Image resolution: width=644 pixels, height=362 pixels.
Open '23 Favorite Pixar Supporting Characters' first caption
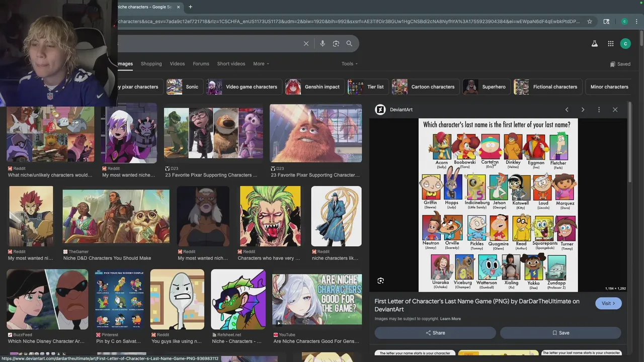coord(211,175)
